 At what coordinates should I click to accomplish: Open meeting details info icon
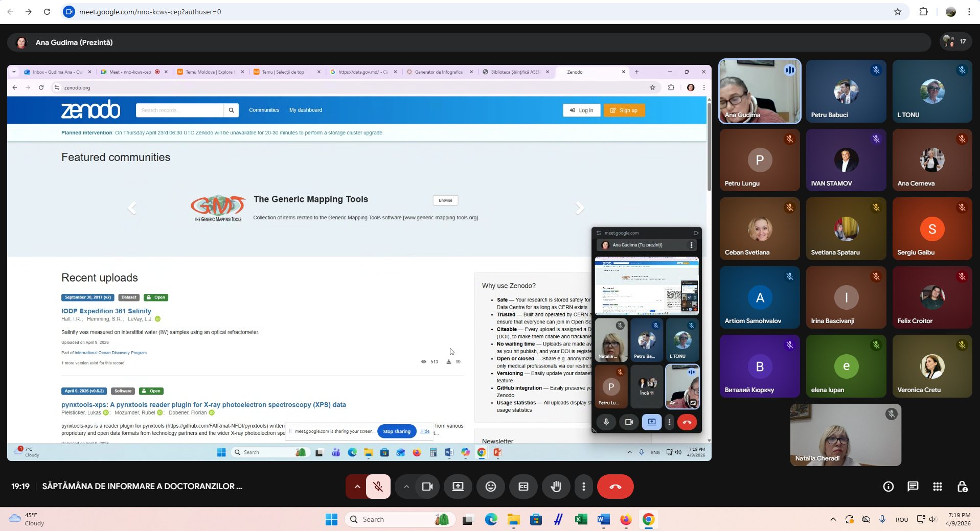pos(888,487)
